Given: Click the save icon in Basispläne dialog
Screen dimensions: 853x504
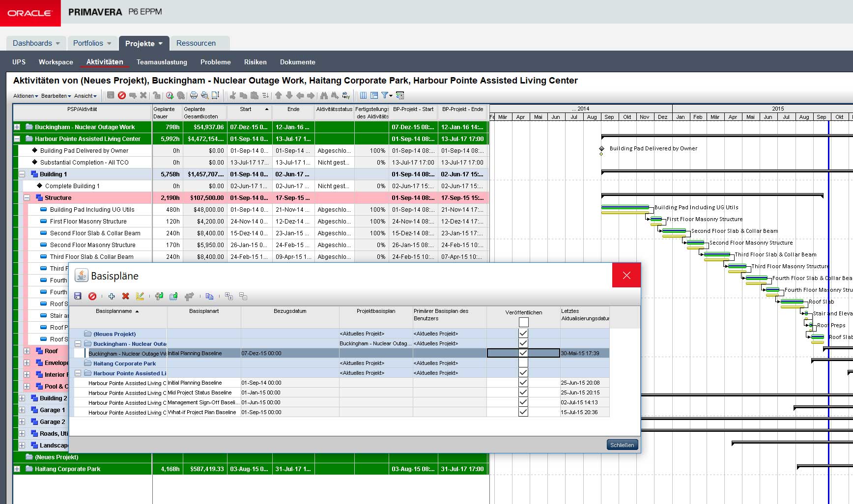Looking at the screenshot, I should coord(78,296).
